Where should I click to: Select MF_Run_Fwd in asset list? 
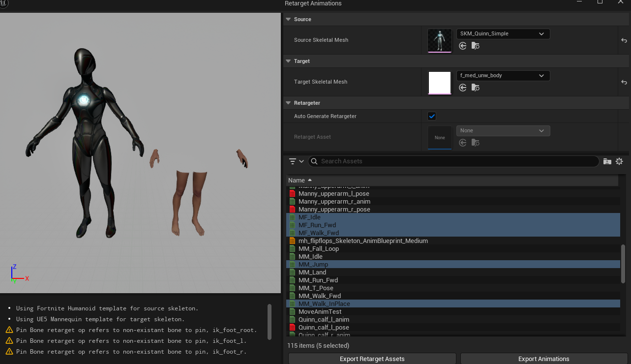tap(453, 225)
